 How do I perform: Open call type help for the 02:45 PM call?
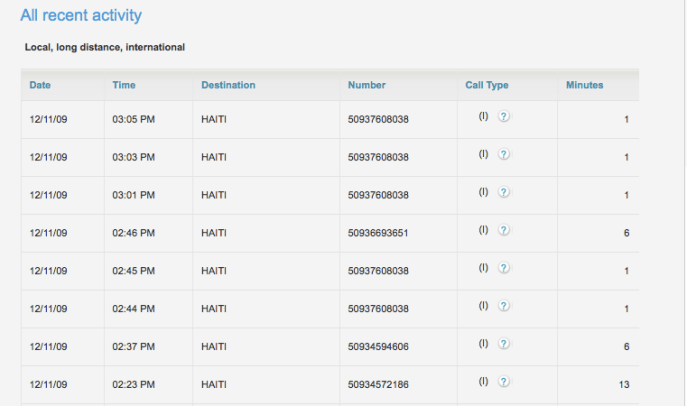pyautogui.click(x=504, y=268)
